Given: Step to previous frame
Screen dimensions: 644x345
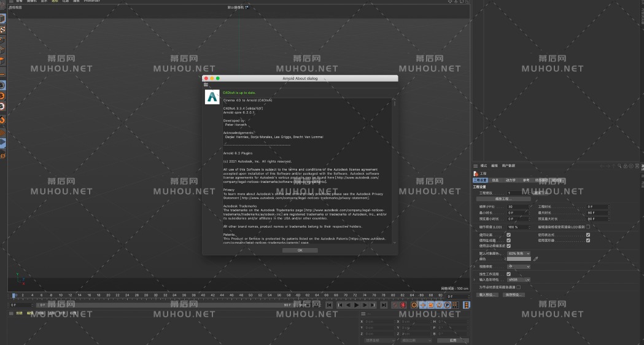Looking at the screenshot, I should [x=348, y=305].
